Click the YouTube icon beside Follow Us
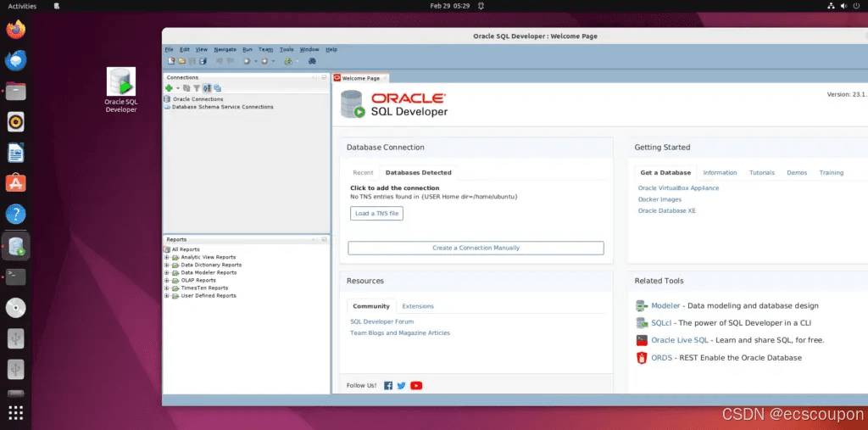This screenshot has width=868, height=430. pos(416,386)
